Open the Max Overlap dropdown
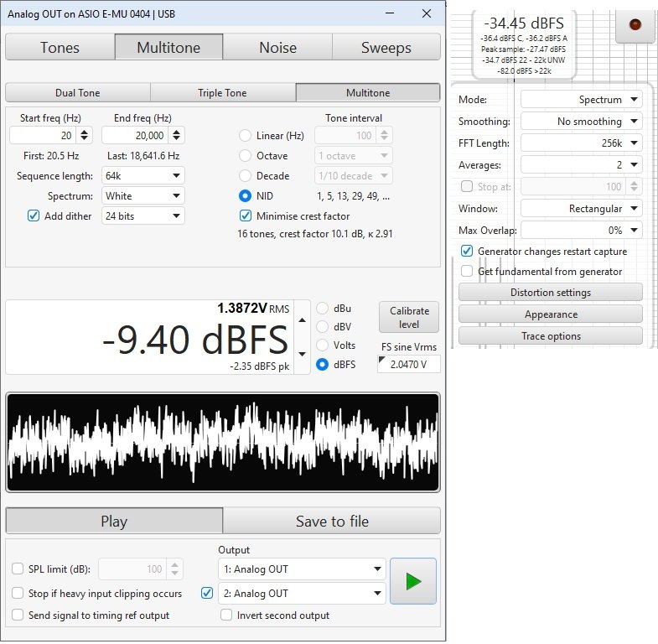Screen dimensions: 658x644 click(x=581, y=230)
